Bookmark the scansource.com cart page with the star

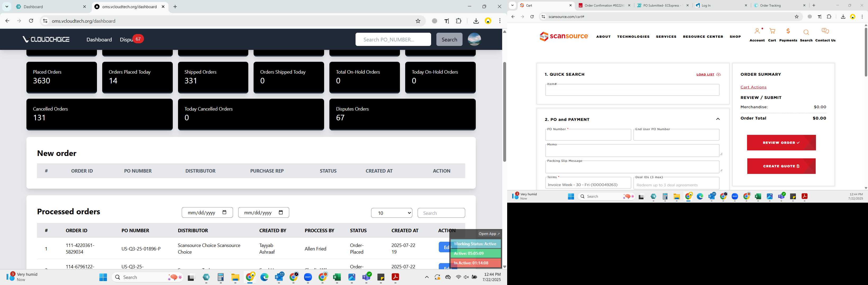click(797, 17)
